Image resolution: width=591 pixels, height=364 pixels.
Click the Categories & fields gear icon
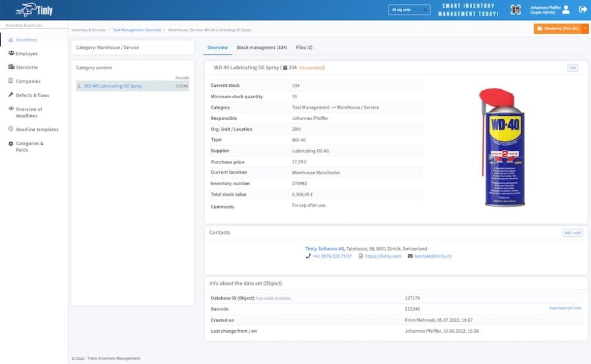coord(11,143)
